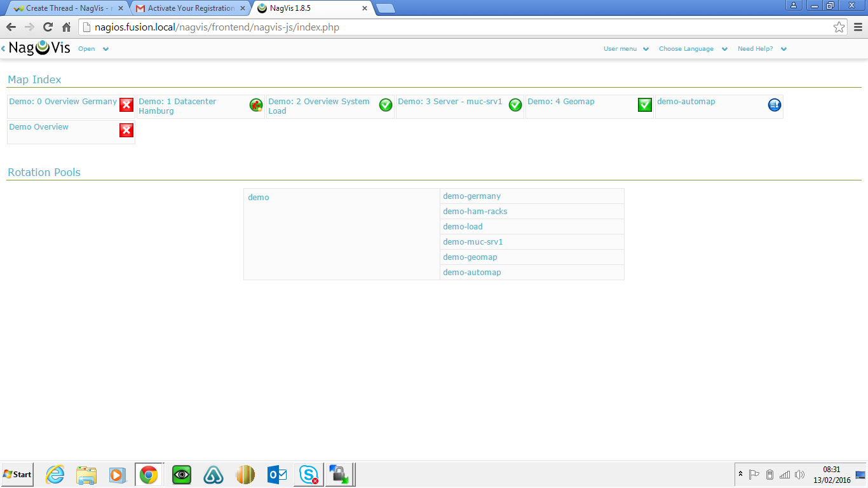The width and height of the screenshot is (868, 488).
Task: Click red error icon for Overview Germany
Action: (x=126, y=105)
